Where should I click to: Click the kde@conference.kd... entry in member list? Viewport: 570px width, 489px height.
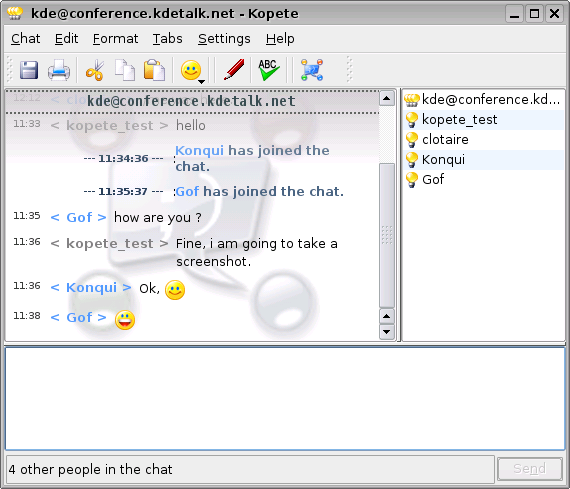[483, 100]
